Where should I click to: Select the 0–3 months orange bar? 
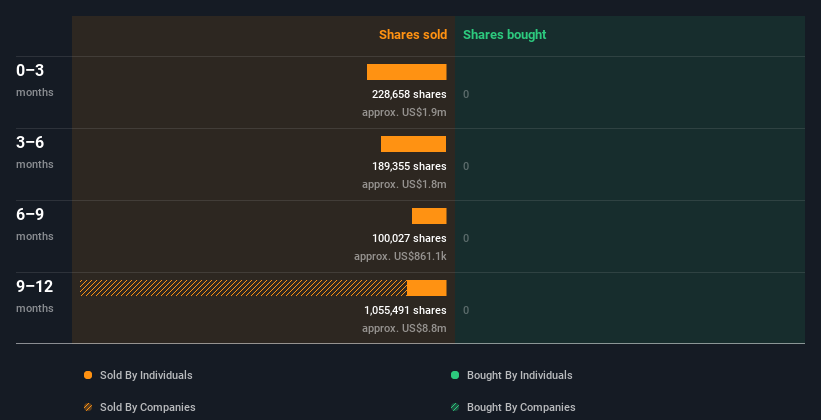pos(406,72)
